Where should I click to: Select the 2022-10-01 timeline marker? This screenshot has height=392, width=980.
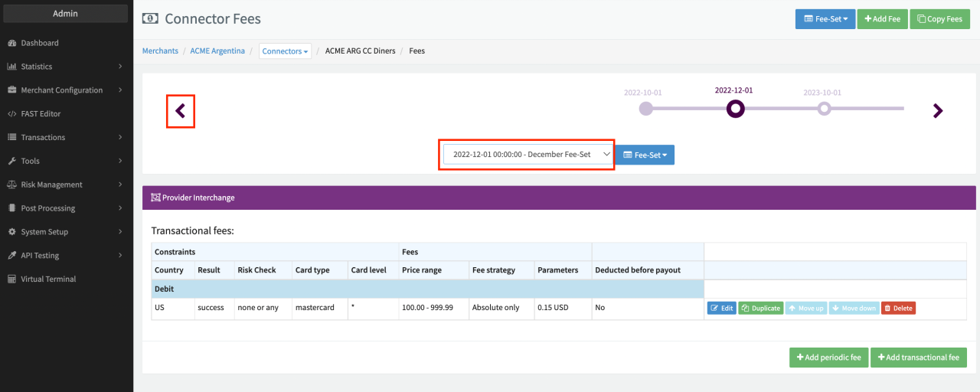[645, 109]
